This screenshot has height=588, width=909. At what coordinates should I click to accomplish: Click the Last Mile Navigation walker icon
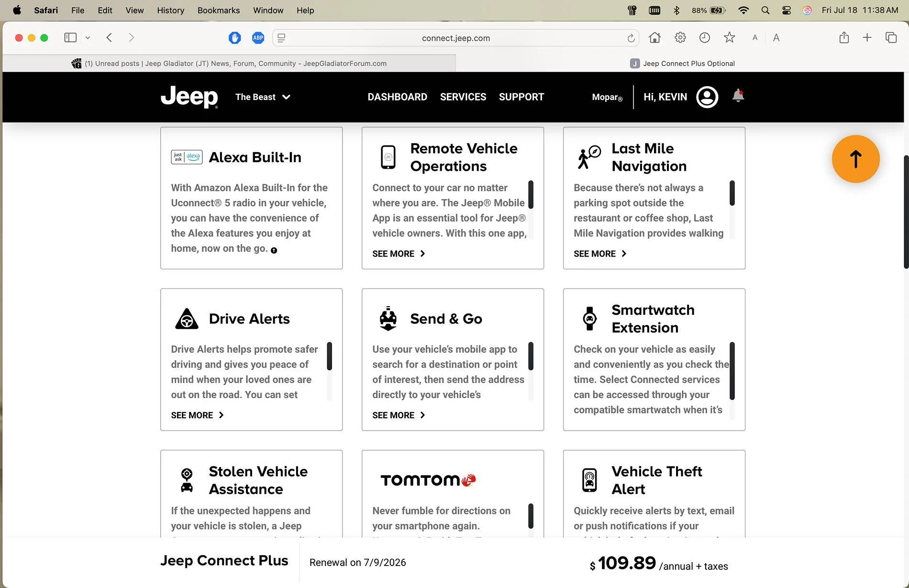tap(589, 157)
